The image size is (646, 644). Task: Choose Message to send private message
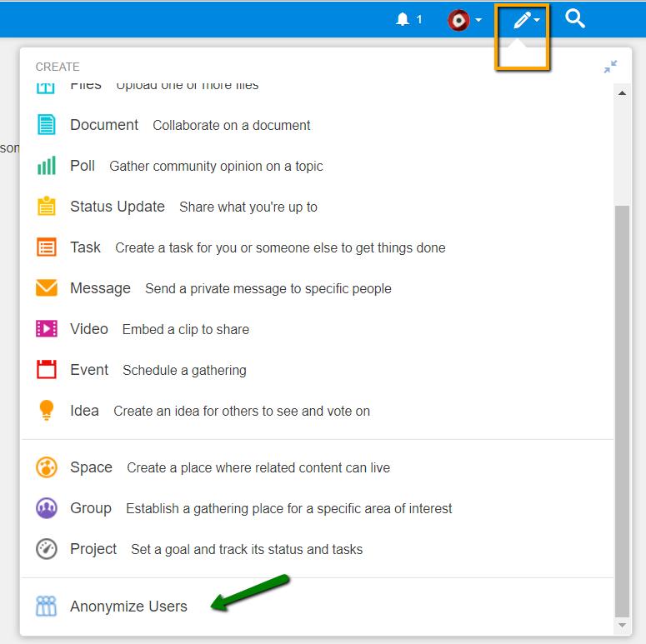[100, 288]
